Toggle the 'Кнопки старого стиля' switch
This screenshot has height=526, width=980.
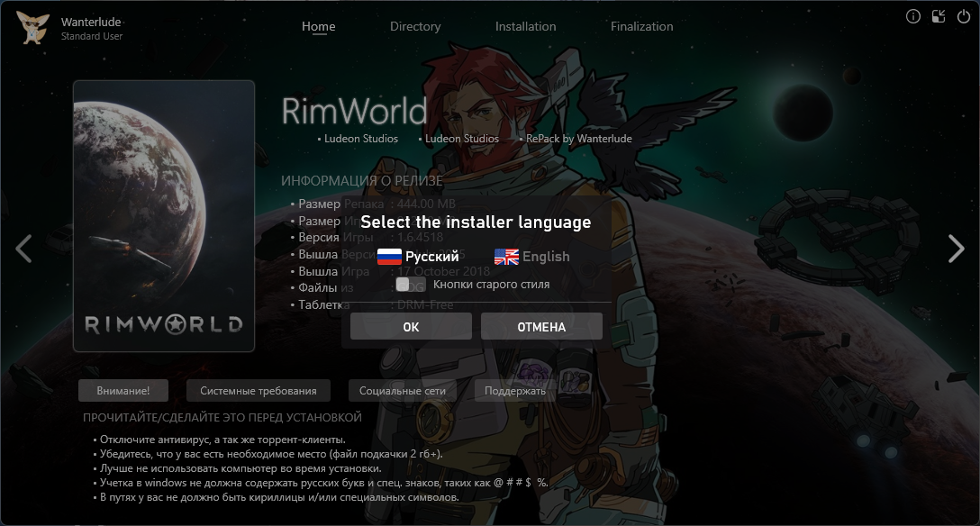[404, 285]
